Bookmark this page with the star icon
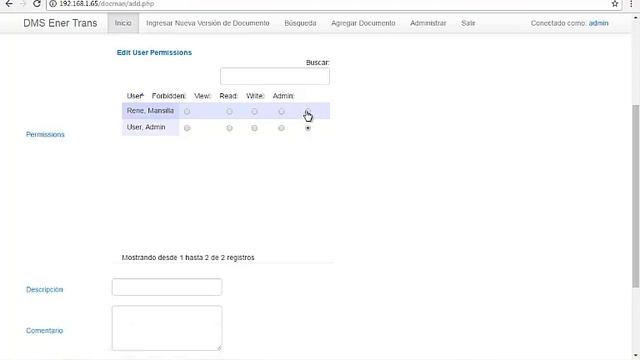 [x=615, y=4]
